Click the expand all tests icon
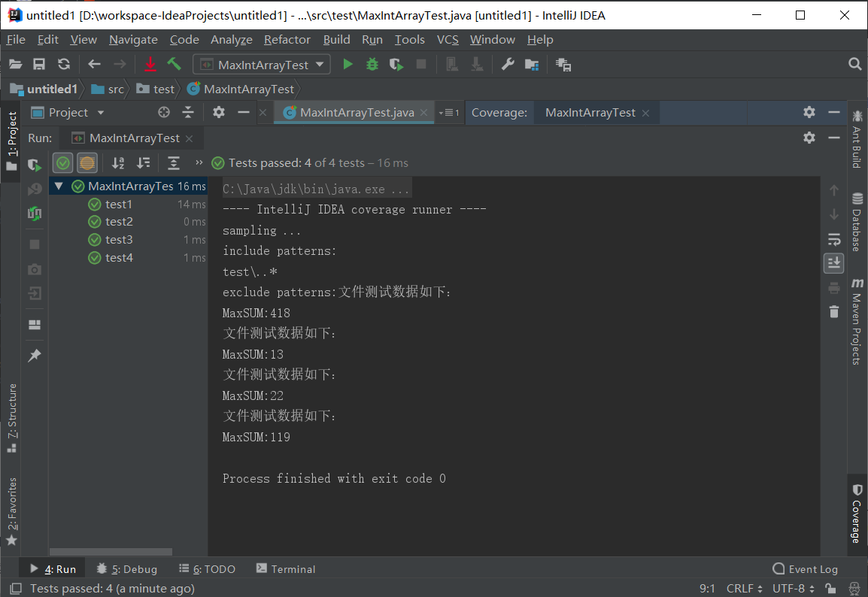The width and height of the screenshot is (868, 597). pos(174,162)
